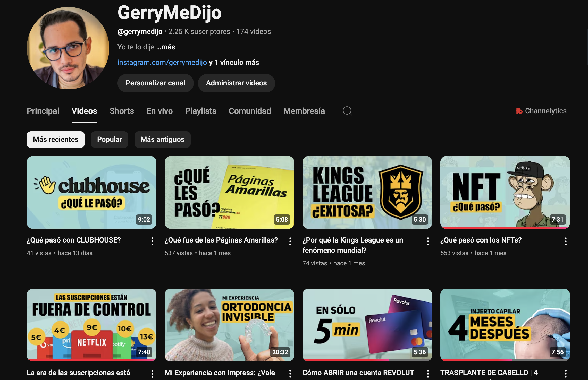Open options menu for CLUBHOUSE video

[x=152, y=241]
